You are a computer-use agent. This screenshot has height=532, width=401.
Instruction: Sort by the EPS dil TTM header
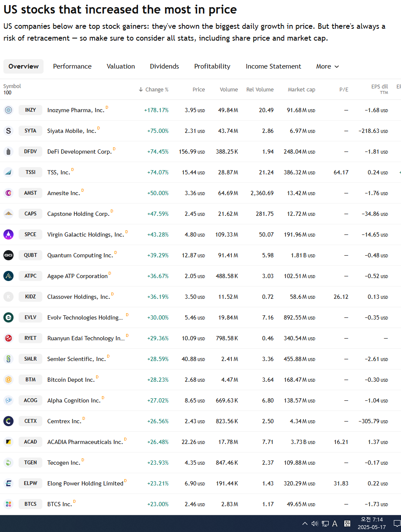coord(379,89)
